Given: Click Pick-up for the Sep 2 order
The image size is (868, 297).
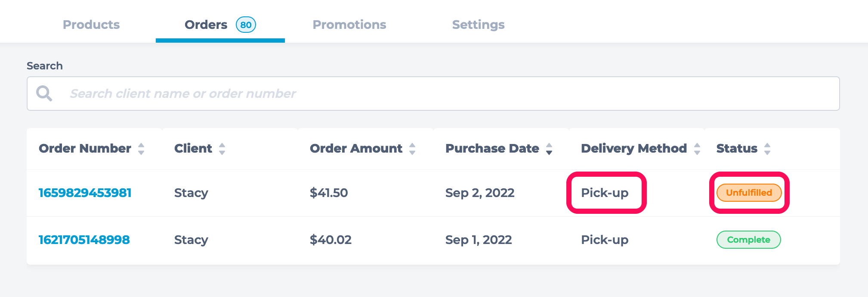Looking at the screenshot, I should [605, 193].
